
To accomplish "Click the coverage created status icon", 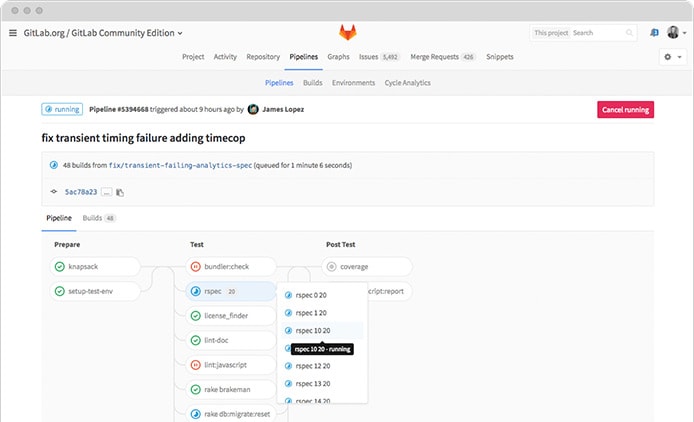I will 331,267.
